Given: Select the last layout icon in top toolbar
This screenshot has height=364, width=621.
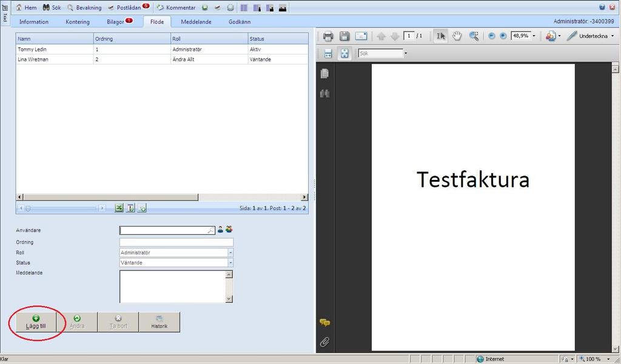Looking at the screenshot, I should coord(283,7).
